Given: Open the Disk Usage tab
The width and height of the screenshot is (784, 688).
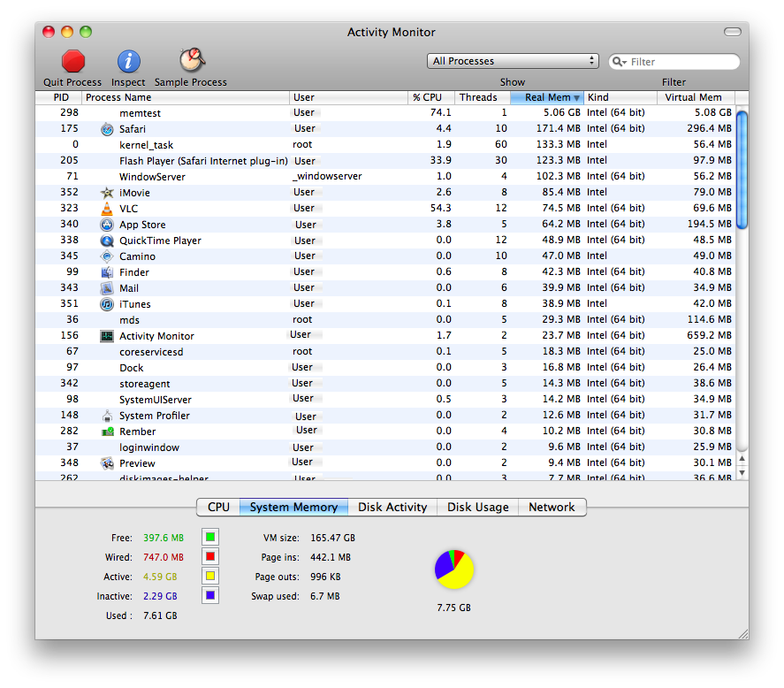Looking at the screenshot, I should click(x=477, y=507).
